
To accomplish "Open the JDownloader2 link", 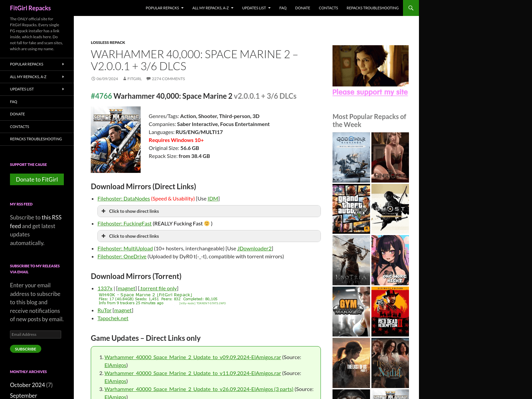I will 254,248.
